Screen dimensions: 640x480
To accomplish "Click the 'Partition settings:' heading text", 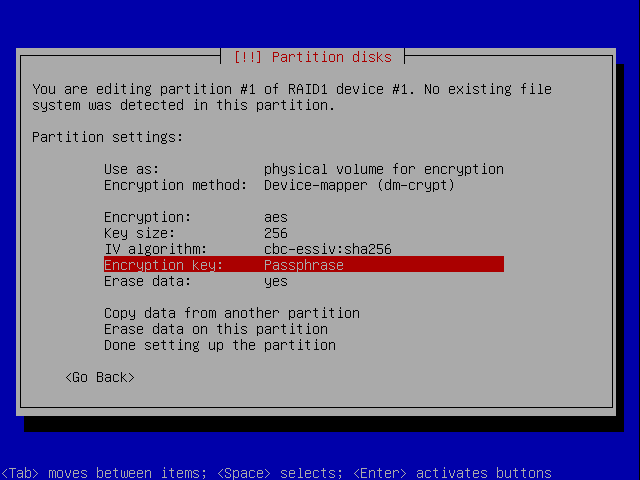I will pos(107,137).
